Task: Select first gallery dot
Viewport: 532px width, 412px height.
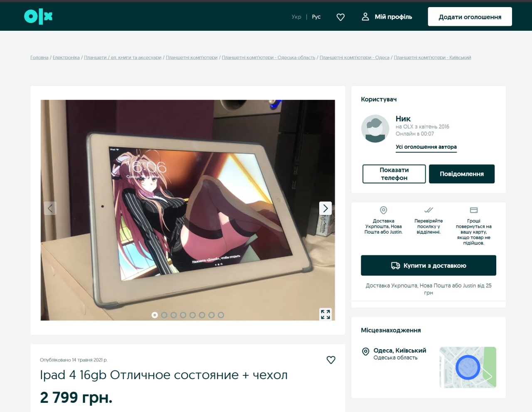Action: (155, 315)
